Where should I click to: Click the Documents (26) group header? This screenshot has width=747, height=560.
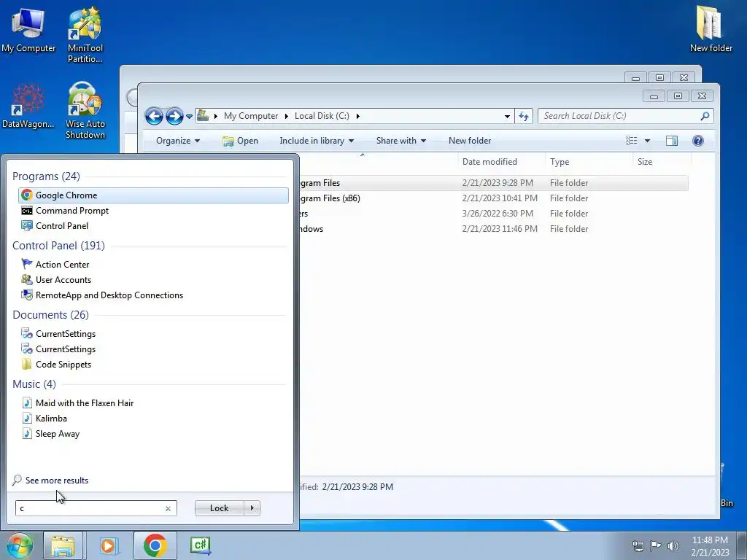tap(50, 315)
